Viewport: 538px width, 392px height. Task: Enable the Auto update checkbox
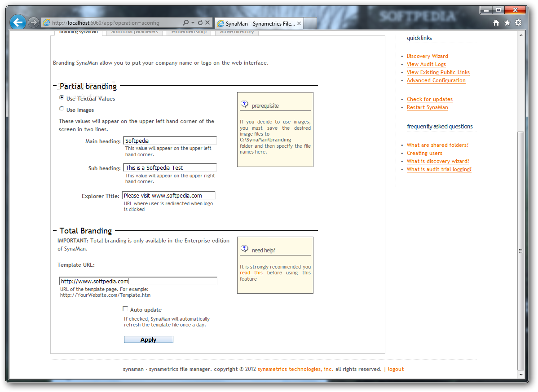pyautogui.click(x=125, y=308)
